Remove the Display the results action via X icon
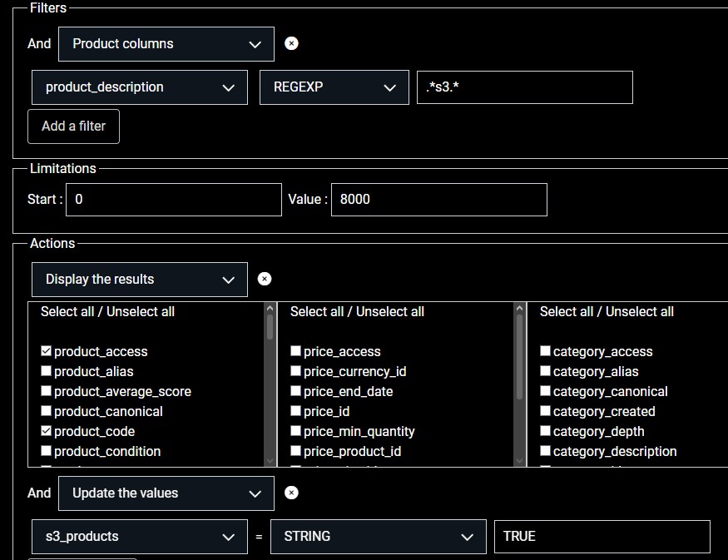This screenshot has height=560, width=728. [x=265, y=279]
